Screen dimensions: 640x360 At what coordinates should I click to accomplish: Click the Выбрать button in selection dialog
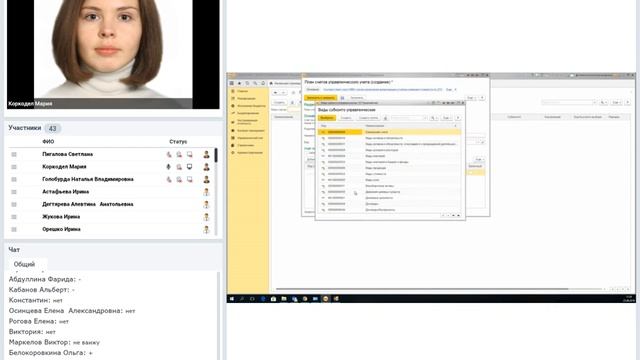pos(327,118)
